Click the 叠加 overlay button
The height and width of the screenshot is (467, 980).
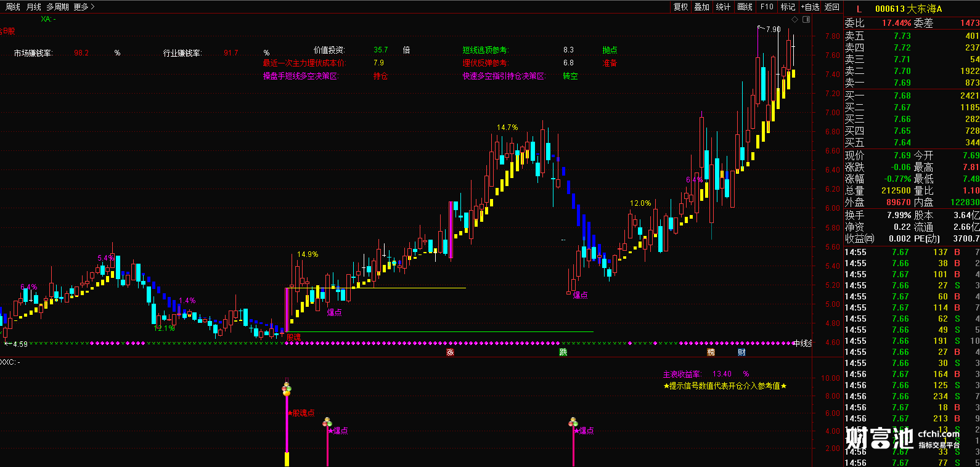tap(701, 7)
